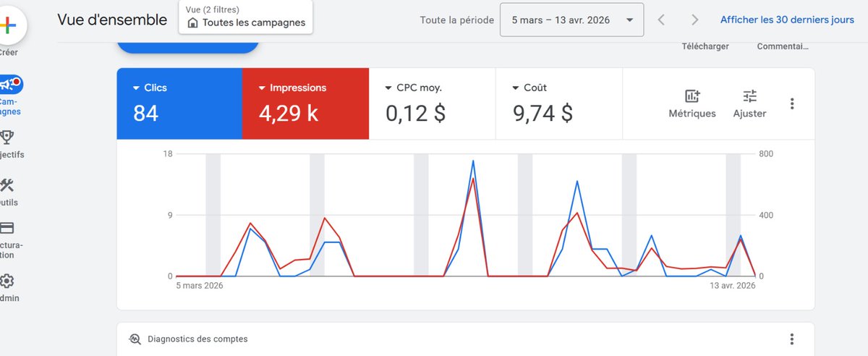Screen dimensions: 868x356
Task: Open the Impressions metric dropdown
Action: [x=292, y=88]
